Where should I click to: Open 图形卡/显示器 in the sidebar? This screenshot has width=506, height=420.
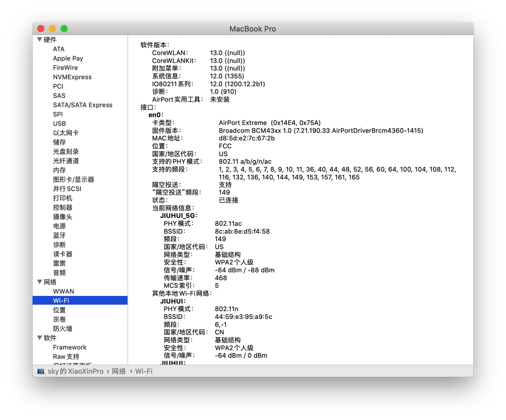click(x=73, y=179)
